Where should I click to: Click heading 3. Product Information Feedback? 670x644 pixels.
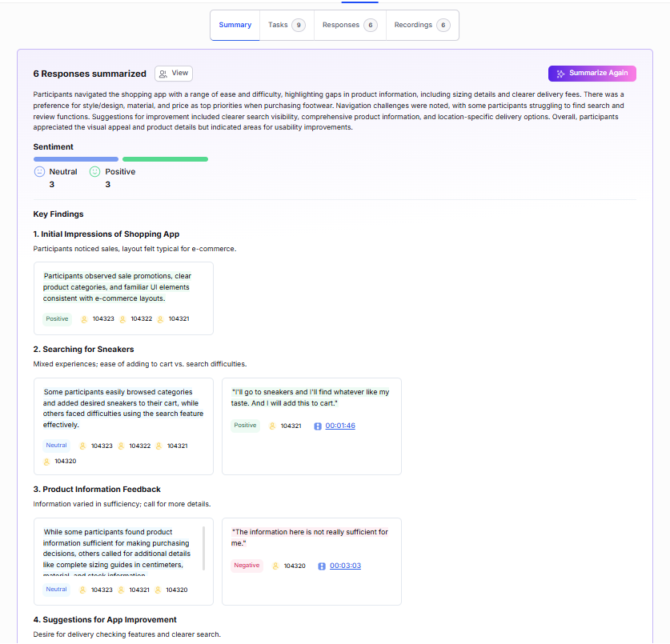pos(97,490)
